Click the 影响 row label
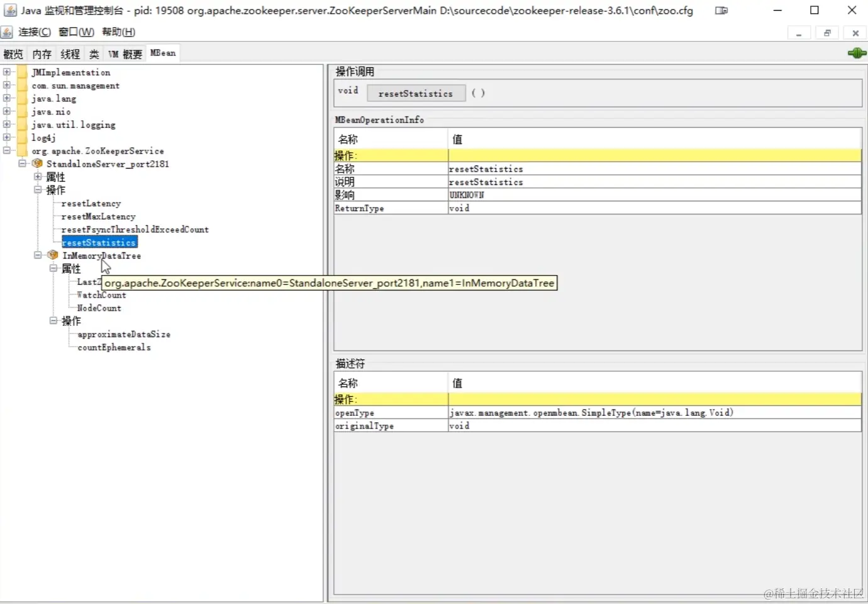This screenshot has width=868, height=604. [345, 195]
